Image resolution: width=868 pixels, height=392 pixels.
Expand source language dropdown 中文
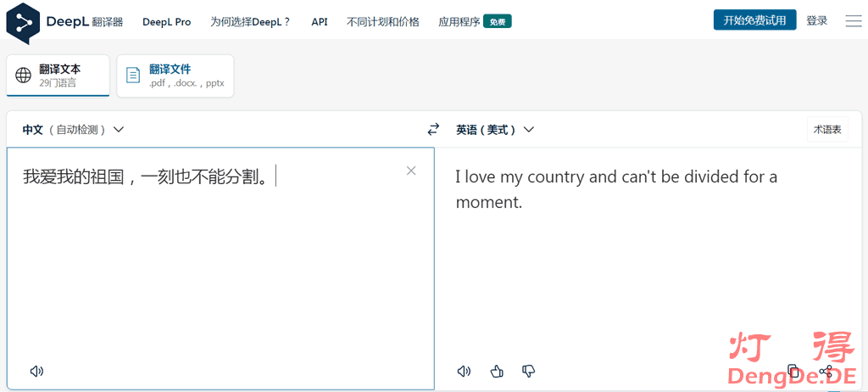73,130
